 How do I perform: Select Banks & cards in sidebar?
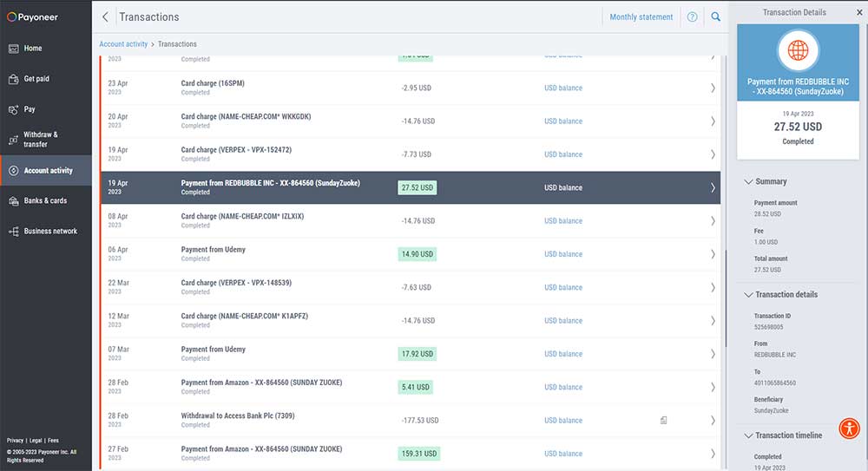coord(46,201)
